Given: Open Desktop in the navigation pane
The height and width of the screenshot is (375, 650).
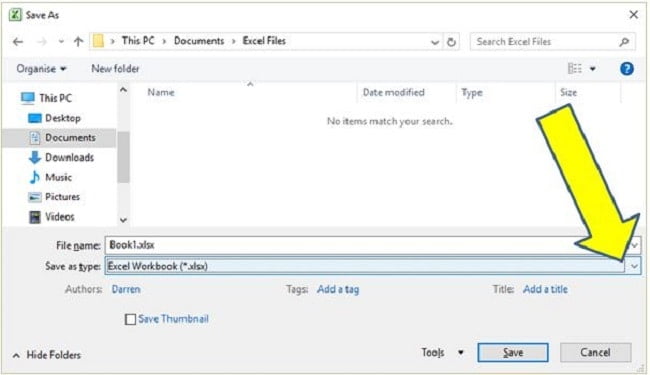Looking at the screenshot, I should coord(63,118).
